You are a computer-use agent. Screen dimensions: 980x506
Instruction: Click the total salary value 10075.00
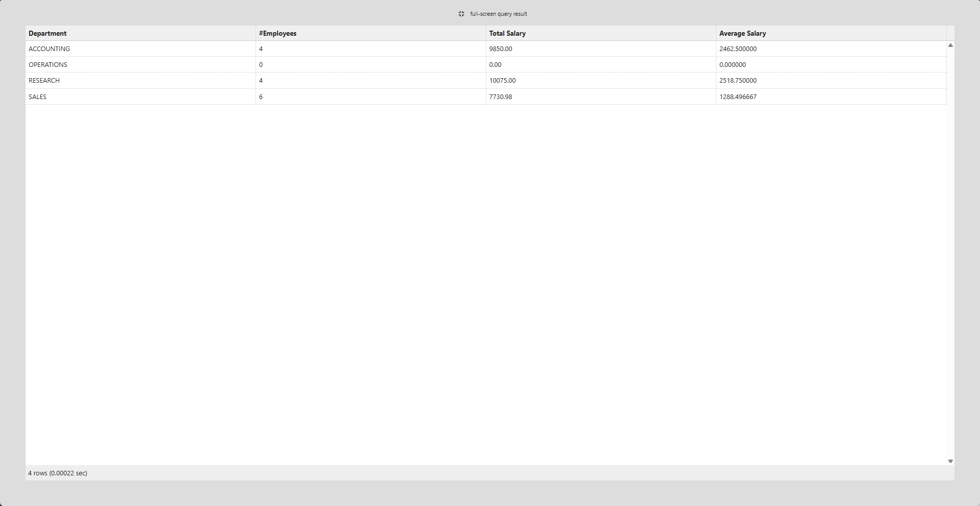pyautogui.click(x=502, y=80)
